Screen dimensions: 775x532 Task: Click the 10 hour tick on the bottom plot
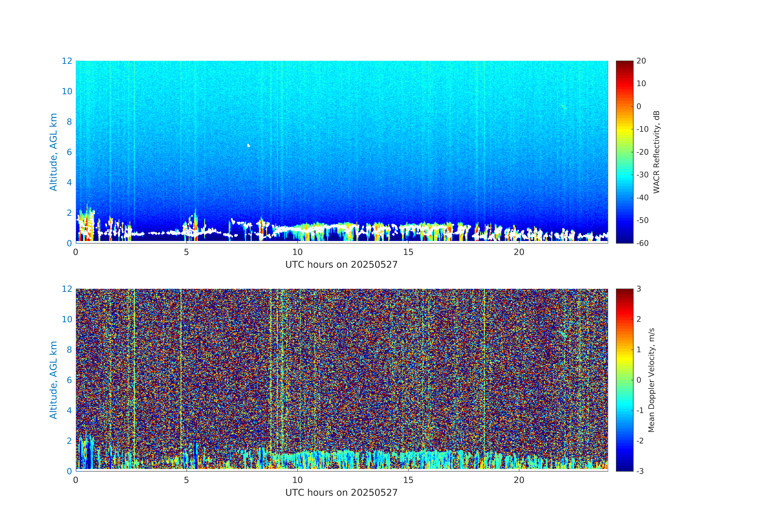(x=297, y=480)
